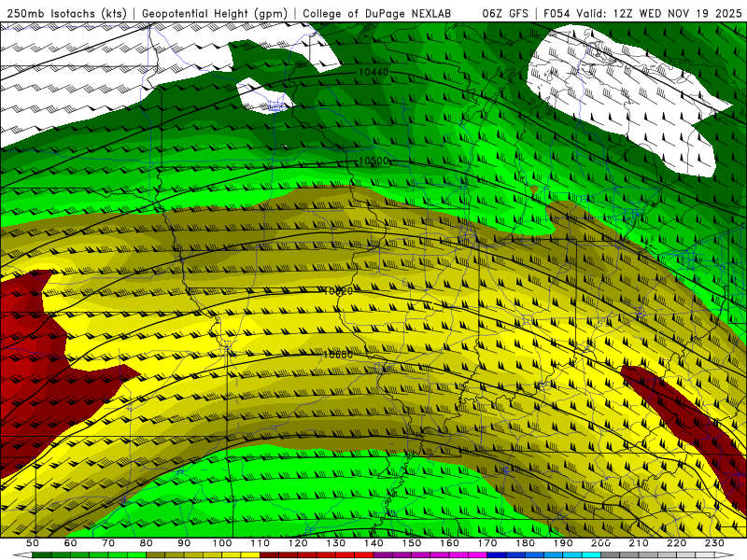Select the bright yellow 105-110 kt legend swatch
The height and width of the screenshot is (560, 747).
click(x=250, y=554)
